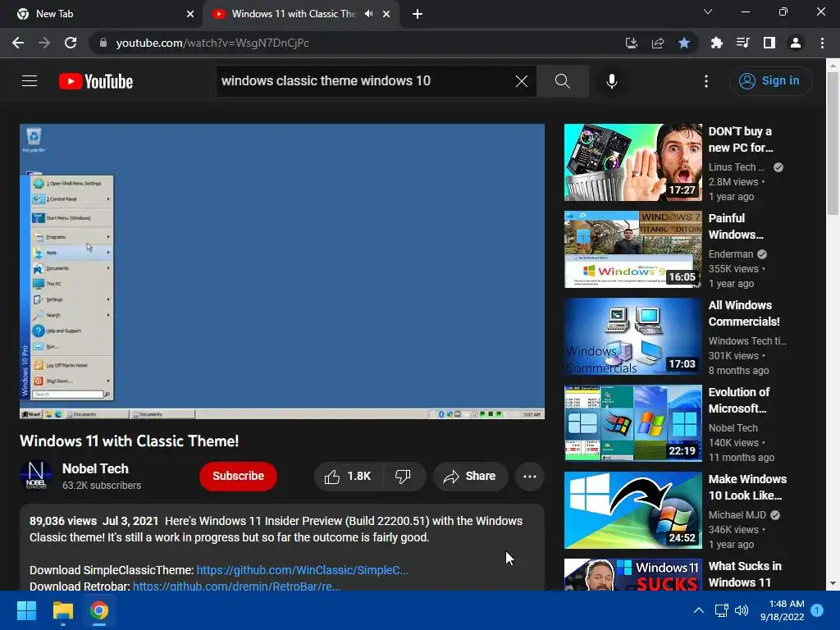Reload the YouTube page

71,43
